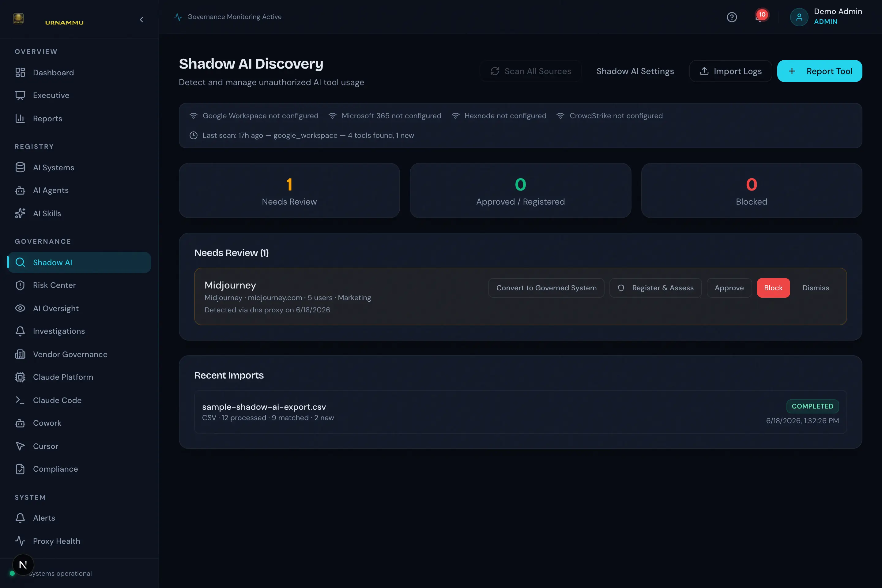Click the Report Tool button

[820, 71]
